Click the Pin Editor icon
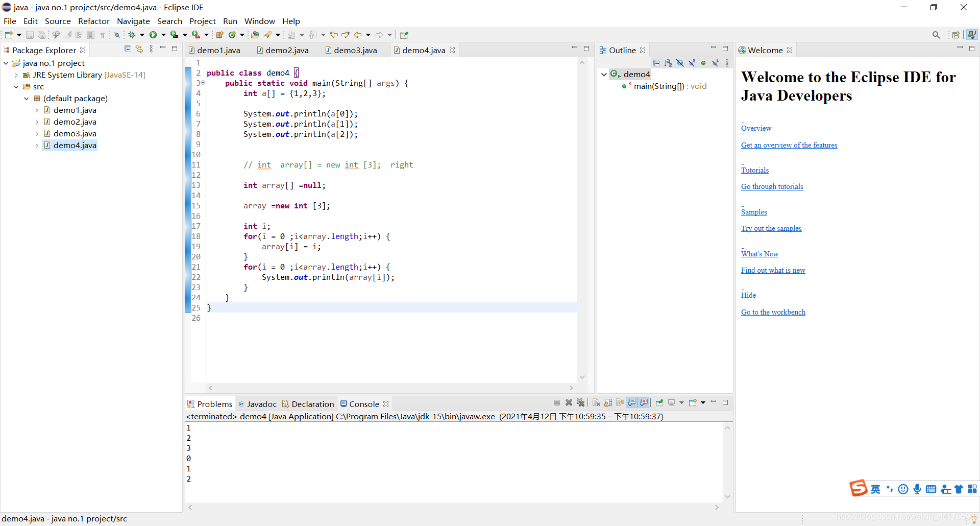Image resolution: width=980 pixels, height=526 pixels. pyautogui.click(x=404, y=35)
